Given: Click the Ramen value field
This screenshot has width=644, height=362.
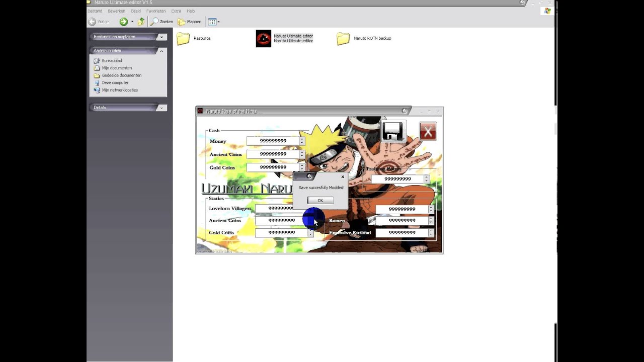Looking at the screenshot, I should coord(402,220).
